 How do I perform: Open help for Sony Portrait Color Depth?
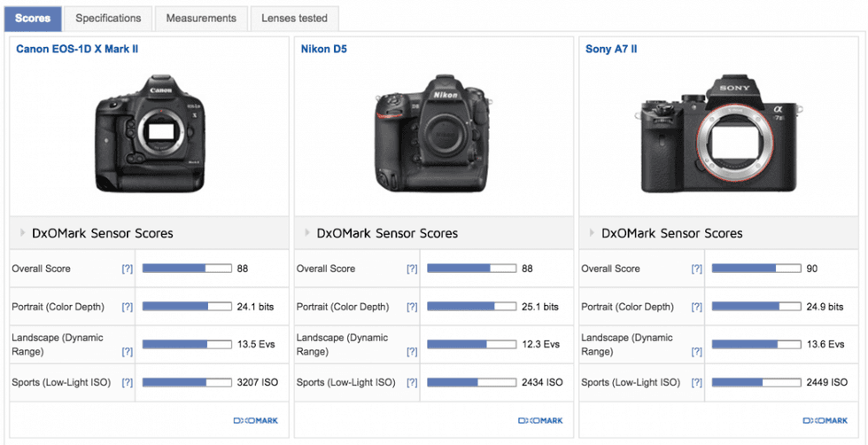[697, 307]
